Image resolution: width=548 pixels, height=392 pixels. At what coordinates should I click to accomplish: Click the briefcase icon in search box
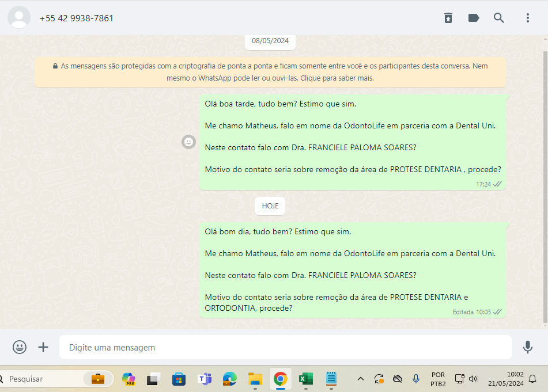coord(98,379)
